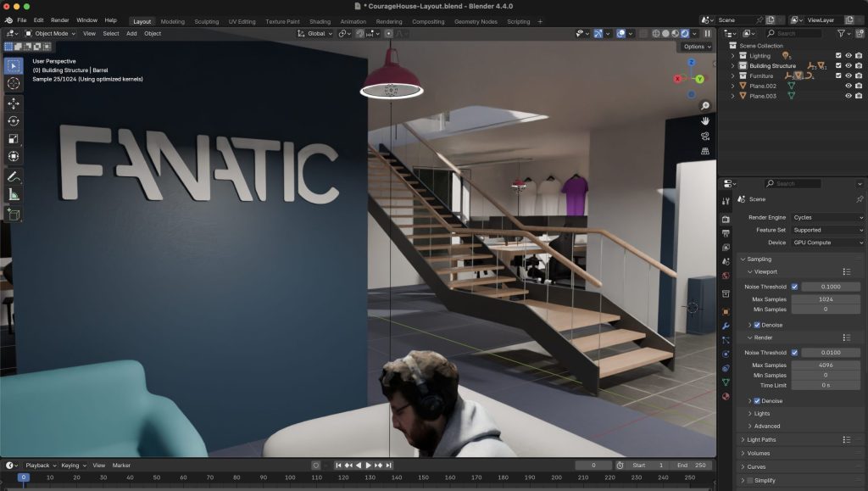Select the Rotate tool from the left toolbar
The image size is (868, 491).
12,121
